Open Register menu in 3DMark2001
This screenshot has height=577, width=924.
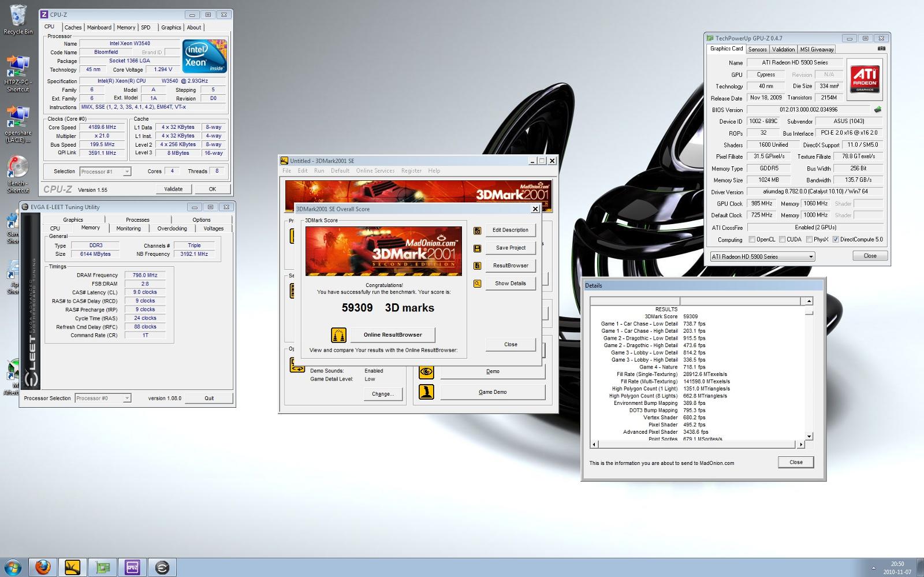(411, 171)
